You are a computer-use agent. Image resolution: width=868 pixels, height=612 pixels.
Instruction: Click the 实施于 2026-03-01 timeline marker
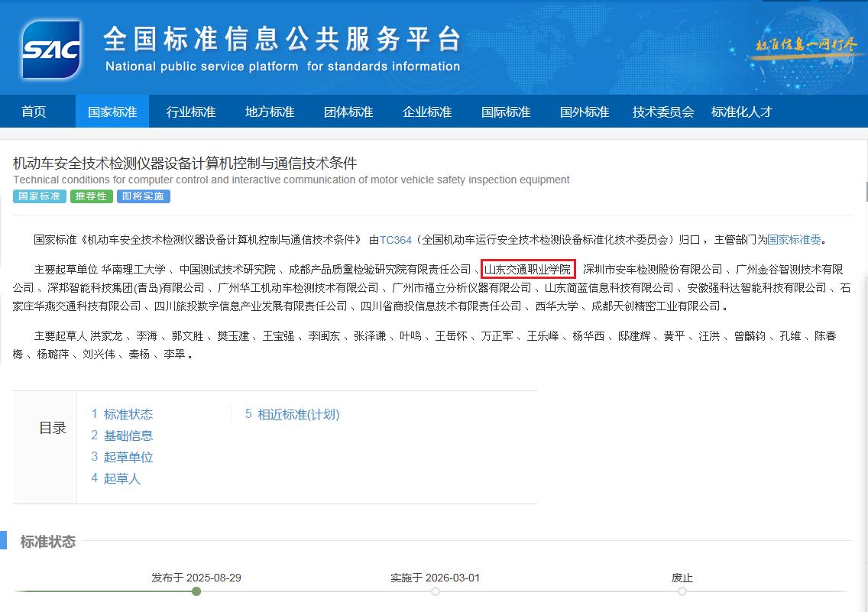click(435, 591)
